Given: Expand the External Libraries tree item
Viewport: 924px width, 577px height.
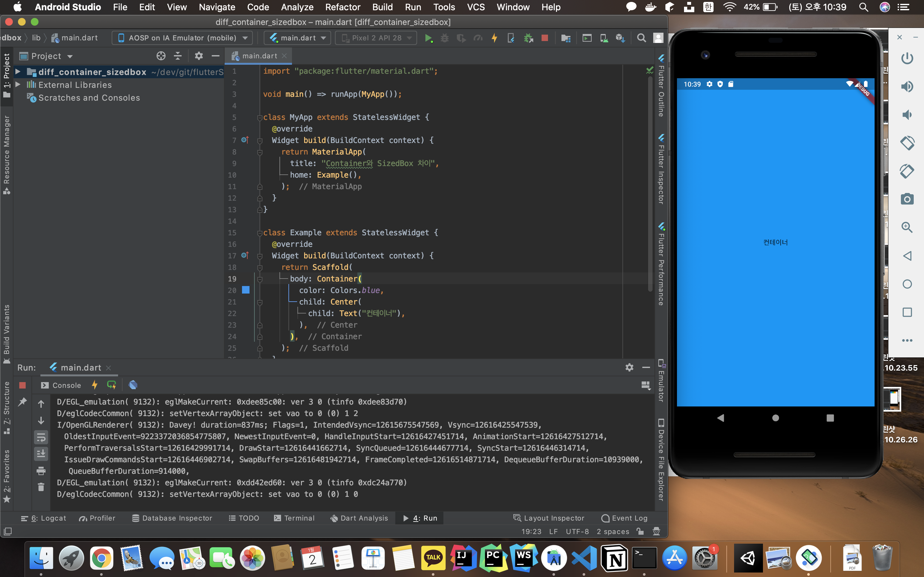Looking at the screenshot, I should click(17, 84).
